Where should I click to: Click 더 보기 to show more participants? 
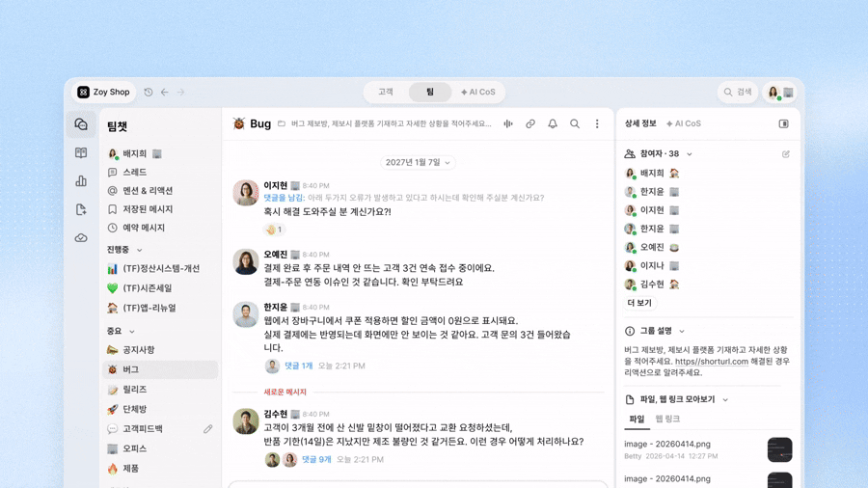[x=639, y=303]
